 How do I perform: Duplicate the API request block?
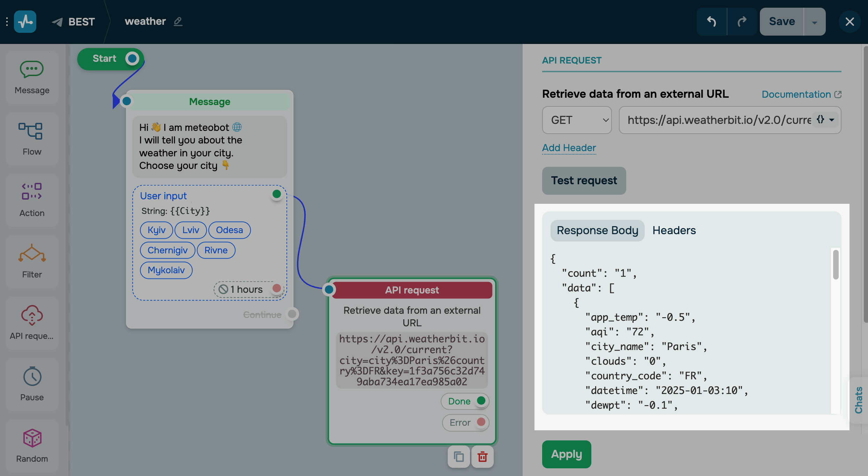pyautogui.click(x=459, y=456)
